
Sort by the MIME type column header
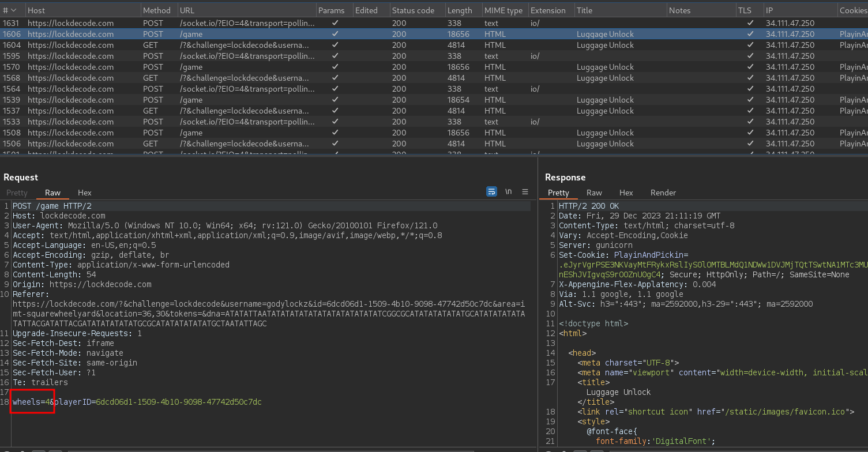coord(505,10)
